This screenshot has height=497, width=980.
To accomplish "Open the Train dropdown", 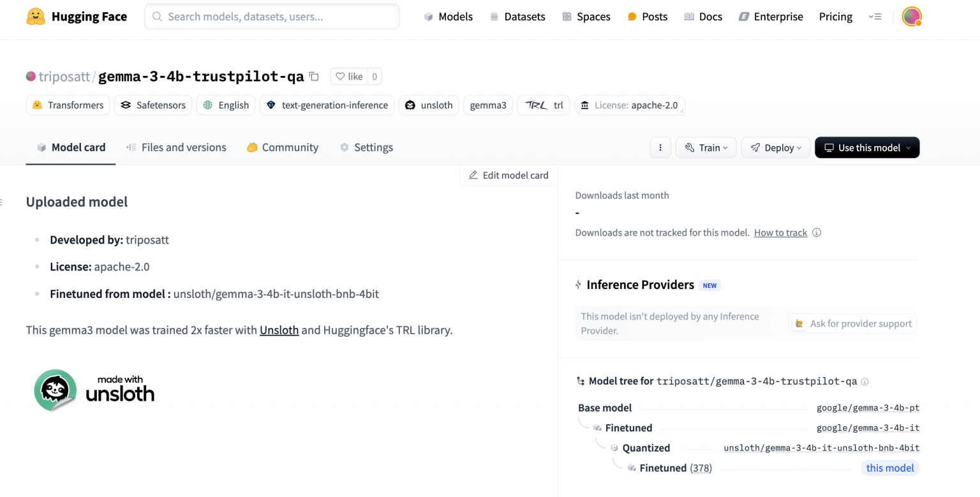I will coord(706,147).
